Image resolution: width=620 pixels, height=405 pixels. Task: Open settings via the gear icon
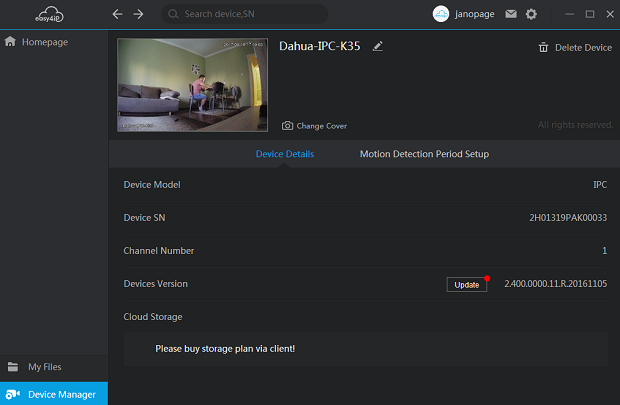coord(531,15)
